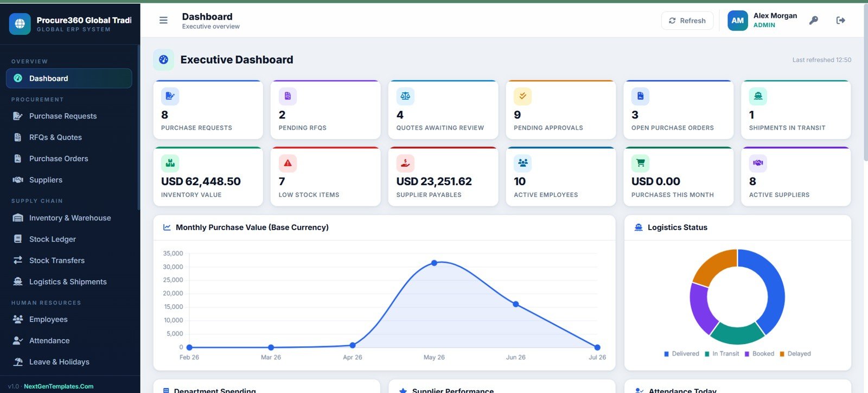This screenshot has height=393, width=868.
Task: Click the Pending Approvals checkmark icon
Action: pyautogui.click(x=522, y=96)
